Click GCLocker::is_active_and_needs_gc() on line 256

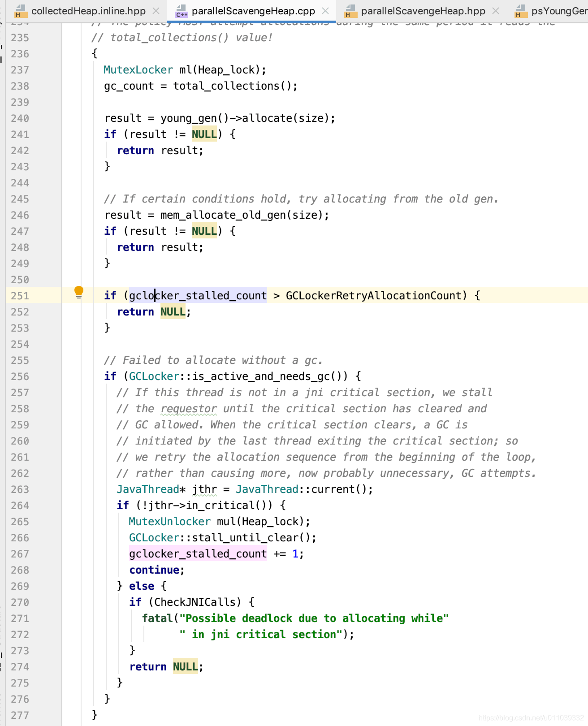tap(238, 376)
